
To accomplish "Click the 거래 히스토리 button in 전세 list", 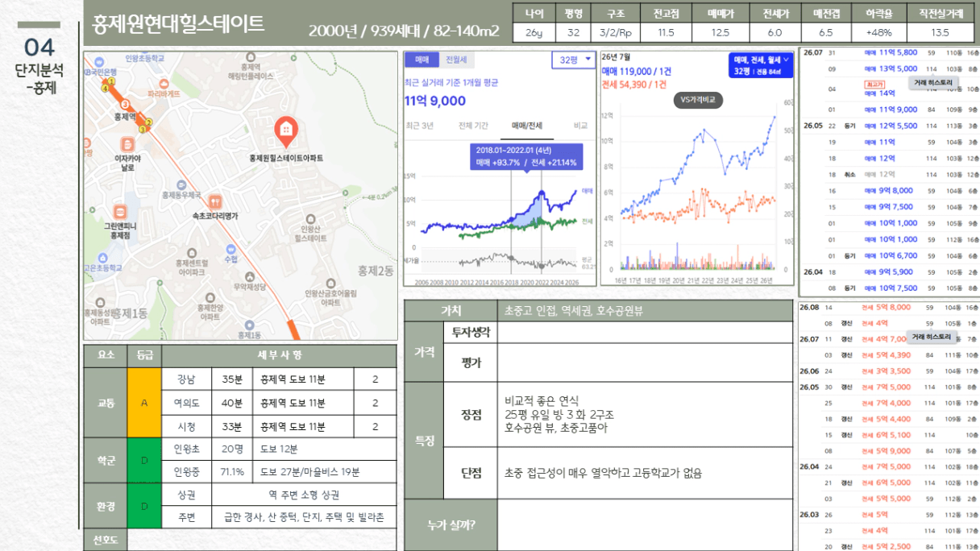I will 932,337.
